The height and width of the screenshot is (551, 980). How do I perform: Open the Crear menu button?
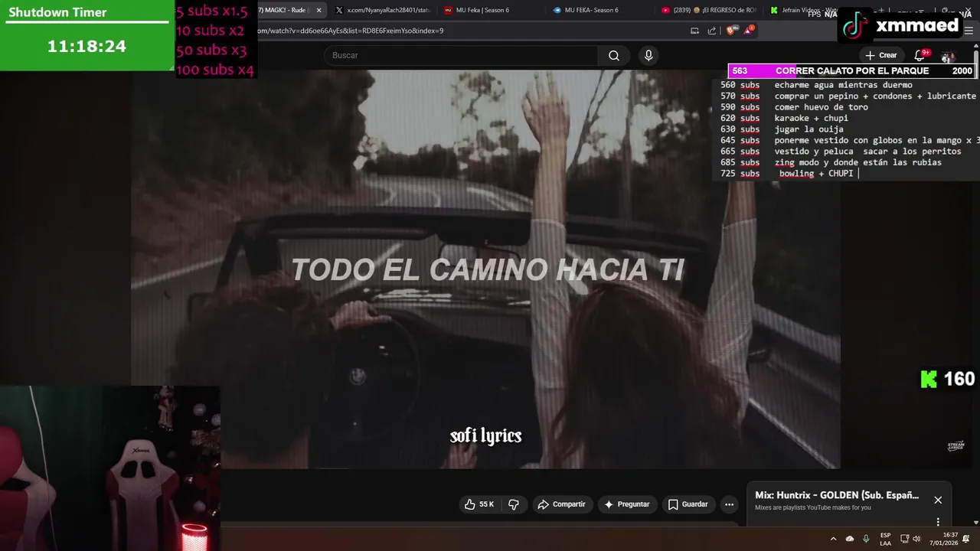[x=880, y=55]
